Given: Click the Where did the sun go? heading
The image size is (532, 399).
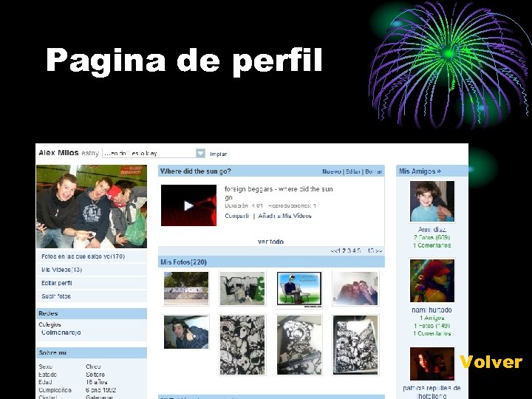Looking at the screenshot, I should (195, 171).
